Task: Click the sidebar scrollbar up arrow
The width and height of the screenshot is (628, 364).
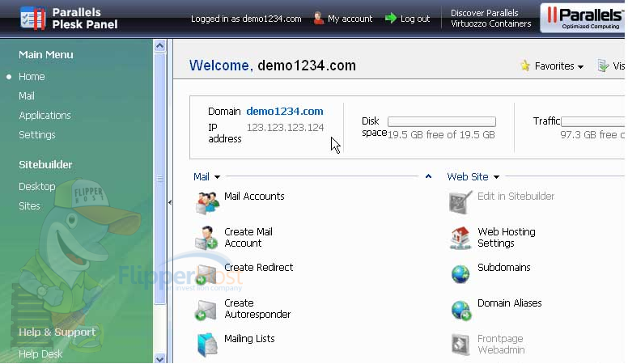Action: (x=159, y=45)
